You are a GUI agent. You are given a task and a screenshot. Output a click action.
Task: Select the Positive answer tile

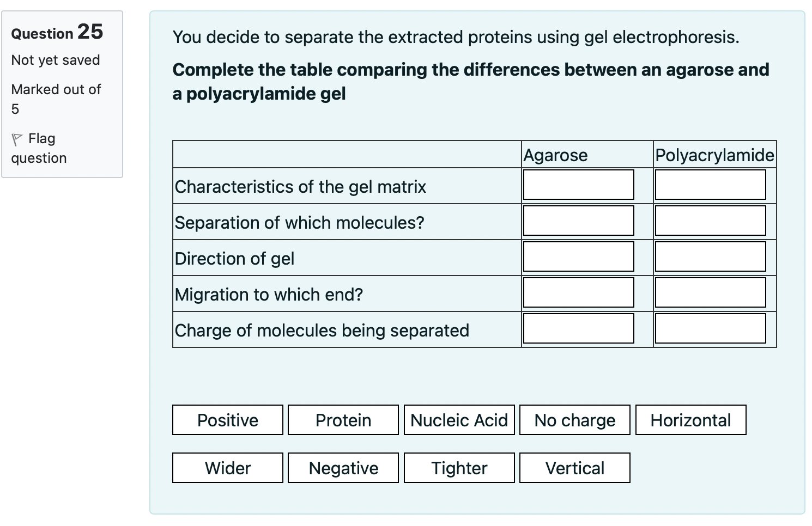[x=228, y=420]
